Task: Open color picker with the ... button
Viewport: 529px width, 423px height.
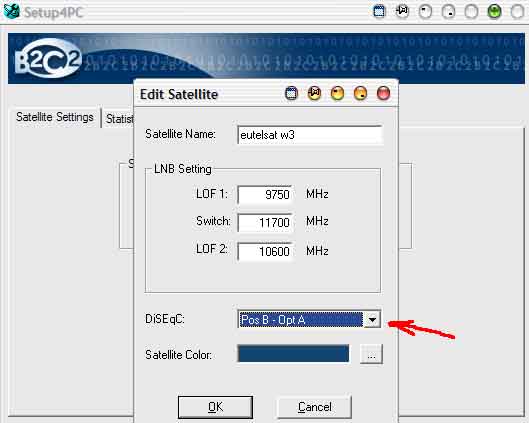Action: click(371, 354)
